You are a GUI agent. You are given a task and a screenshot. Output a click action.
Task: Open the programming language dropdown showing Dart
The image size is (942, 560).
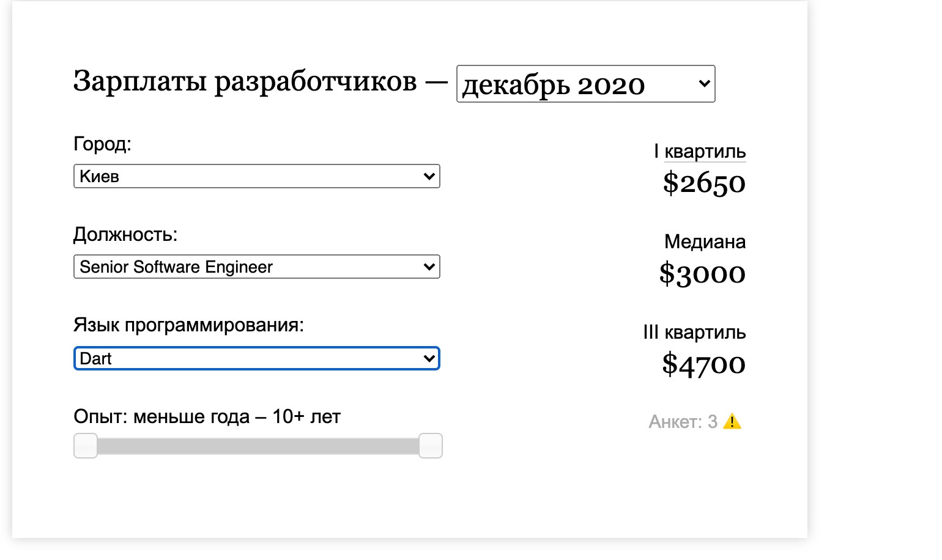256,358
